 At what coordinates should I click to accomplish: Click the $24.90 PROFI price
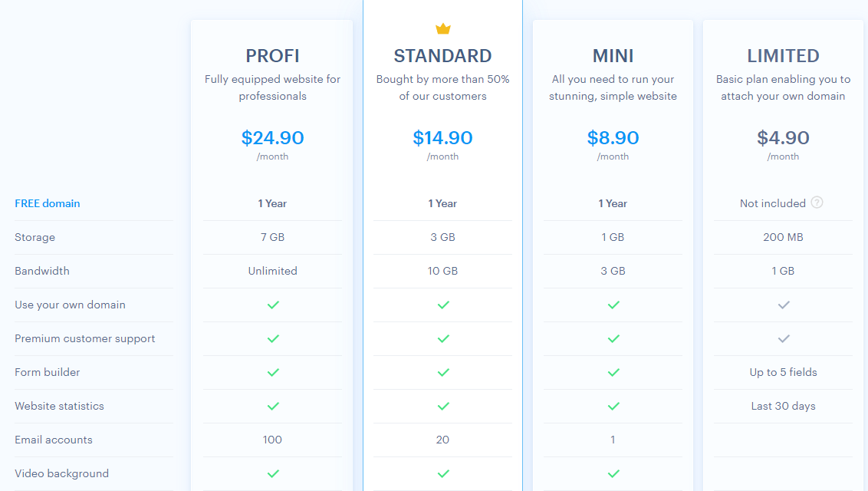pos(272,138)
